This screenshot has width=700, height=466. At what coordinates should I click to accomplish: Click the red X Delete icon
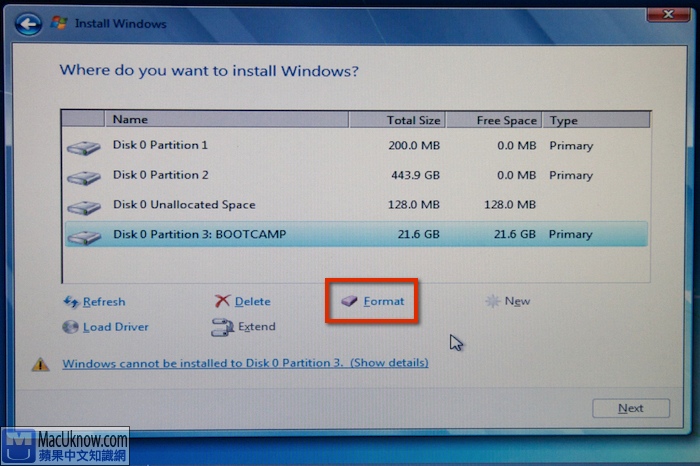click(x=222, y=302)
